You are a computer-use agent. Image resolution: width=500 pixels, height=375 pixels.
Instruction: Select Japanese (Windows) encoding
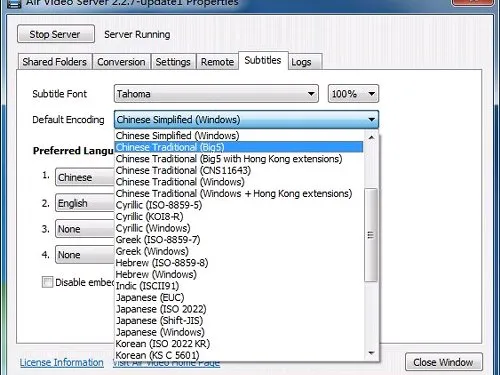tap(239, 332)
